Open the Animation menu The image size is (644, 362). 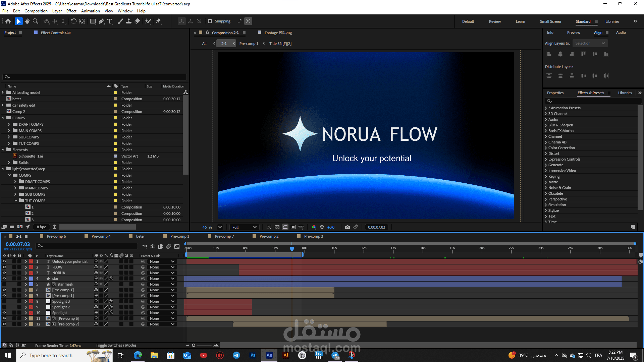[x=91, y=11]
